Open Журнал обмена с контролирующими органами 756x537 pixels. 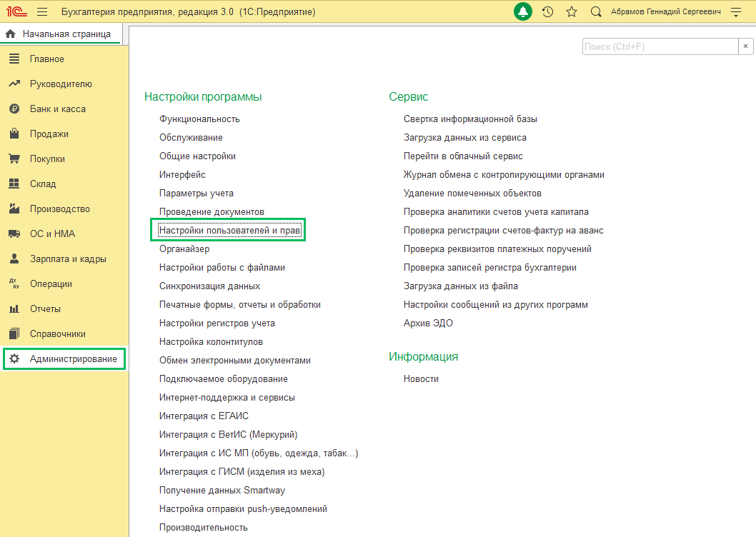504,174
